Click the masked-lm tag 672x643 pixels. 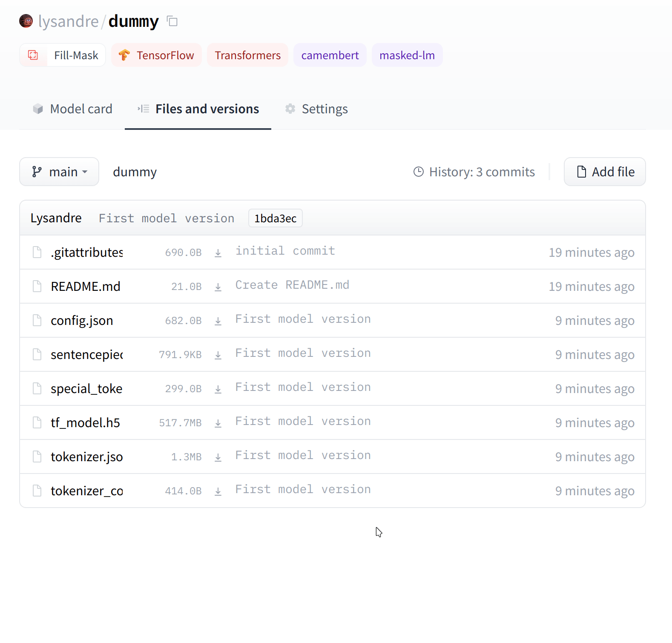tap(407, 55)
